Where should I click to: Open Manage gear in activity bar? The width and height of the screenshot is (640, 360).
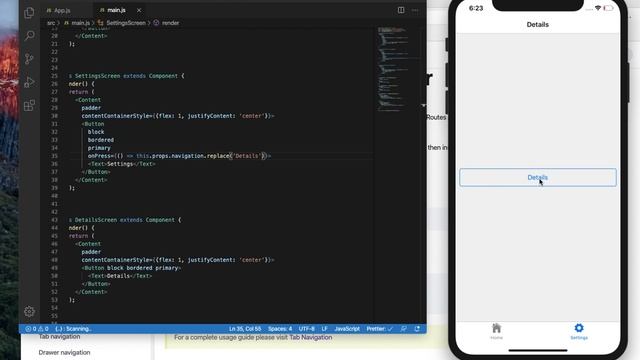pos(29,311)
